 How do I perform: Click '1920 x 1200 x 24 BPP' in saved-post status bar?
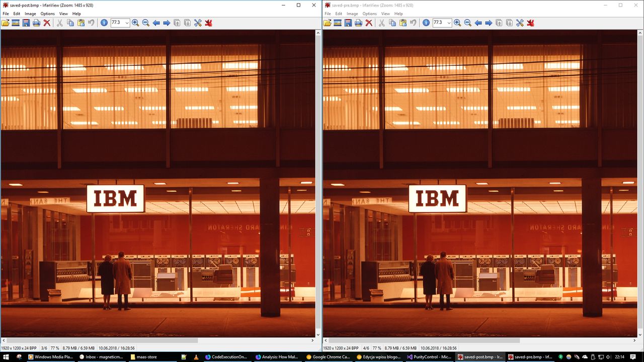(19, 348)
